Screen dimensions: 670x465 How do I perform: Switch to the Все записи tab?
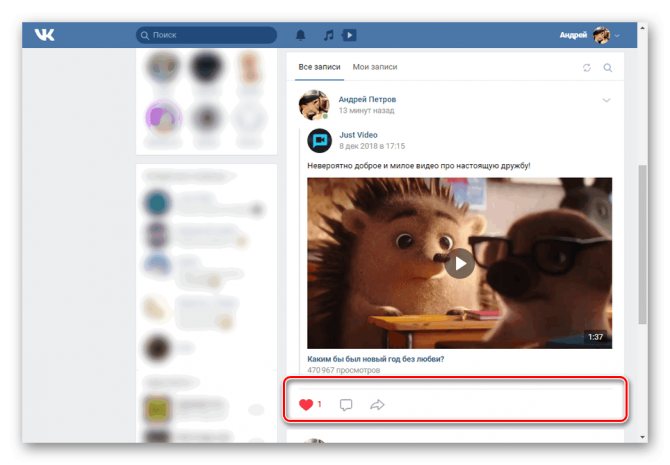(x=319, y=67)
